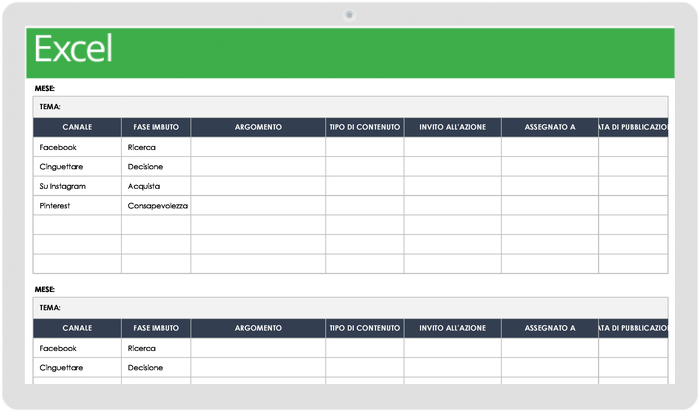Viewport: 700px width, 412px height.
Task: Select the Facebook cell in the first table
Action: tap(77, 147)
